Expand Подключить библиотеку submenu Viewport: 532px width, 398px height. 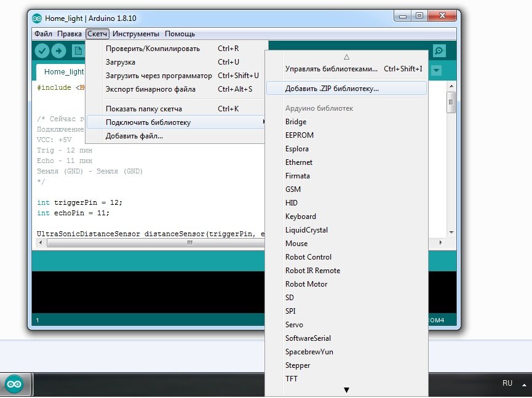[175, 122]
